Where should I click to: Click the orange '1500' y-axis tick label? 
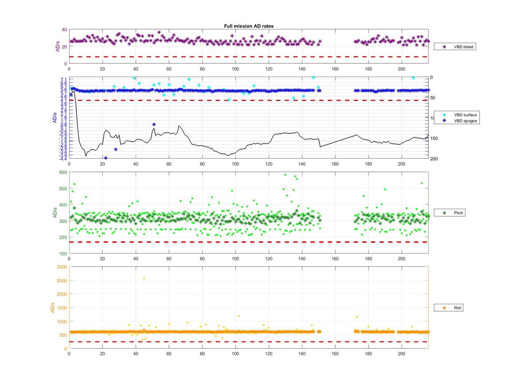(62, 308)
